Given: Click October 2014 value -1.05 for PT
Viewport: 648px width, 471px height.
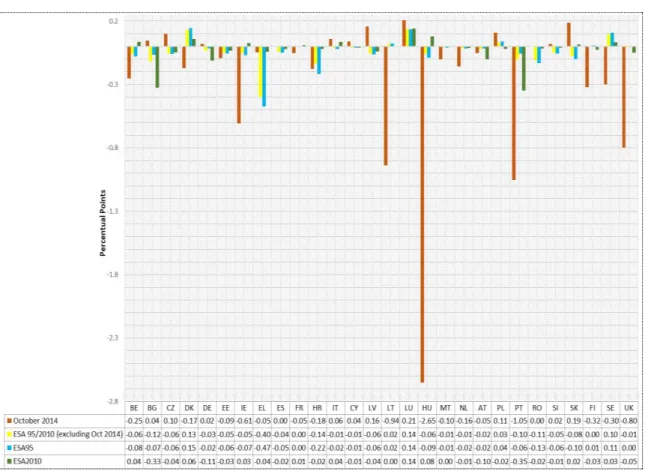Looking at the screenshot, I should pyautogui.click(x=519, y=421).
